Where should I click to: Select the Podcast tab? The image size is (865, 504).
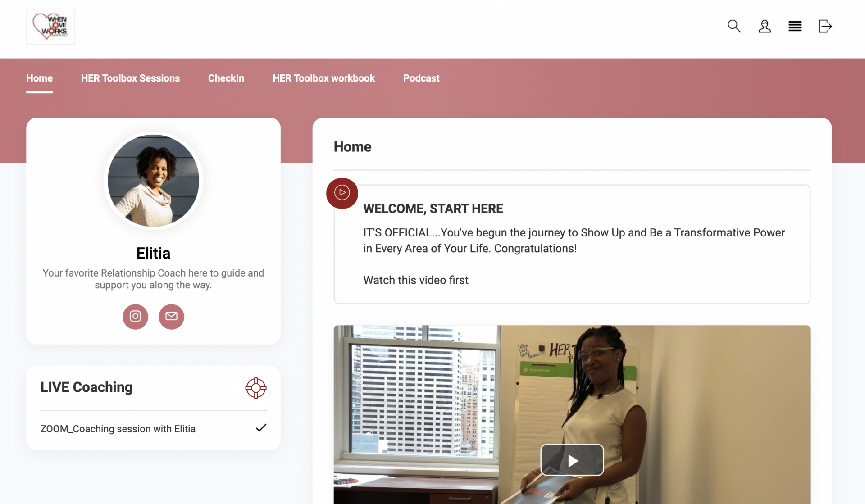(421, 78)
